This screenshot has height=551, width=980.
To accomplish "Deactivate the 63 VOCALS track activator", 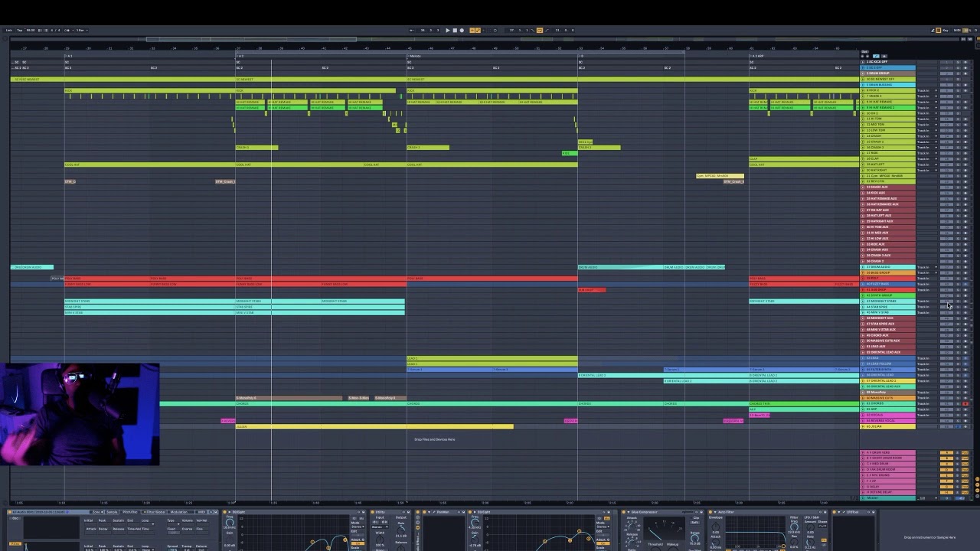I will [x=946, y=415].
